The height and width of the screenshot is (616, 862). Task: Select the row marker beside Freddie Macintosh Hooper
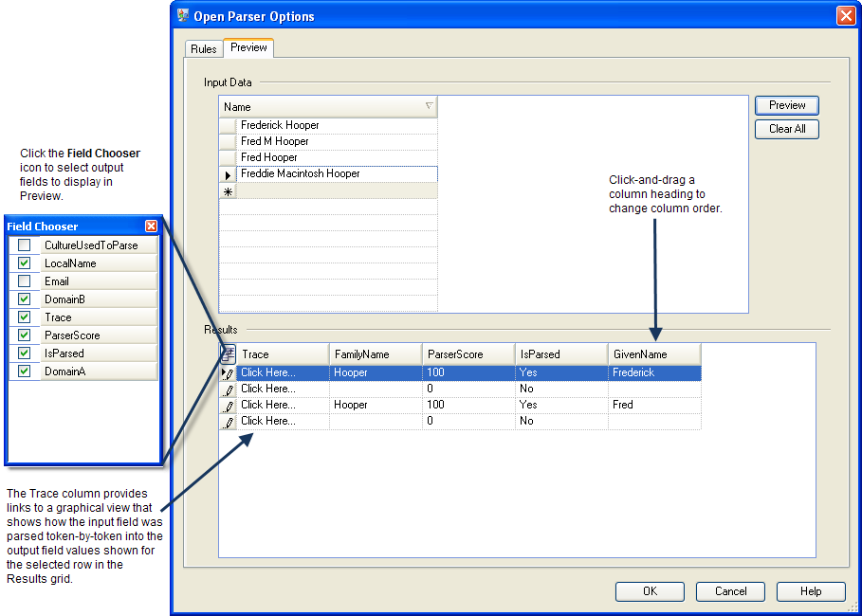[228, 174]
